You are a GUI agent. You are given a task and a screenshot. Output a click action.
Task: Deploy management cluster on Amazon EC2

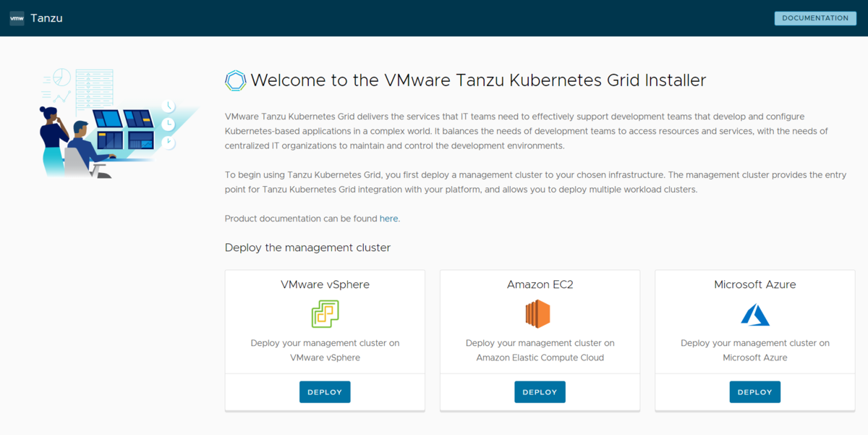(540, 392)
